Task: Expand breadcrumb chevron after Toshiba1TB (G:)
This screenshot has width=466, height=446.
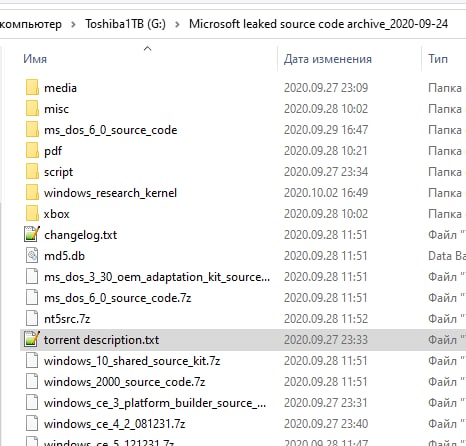Action: point(177,24)
